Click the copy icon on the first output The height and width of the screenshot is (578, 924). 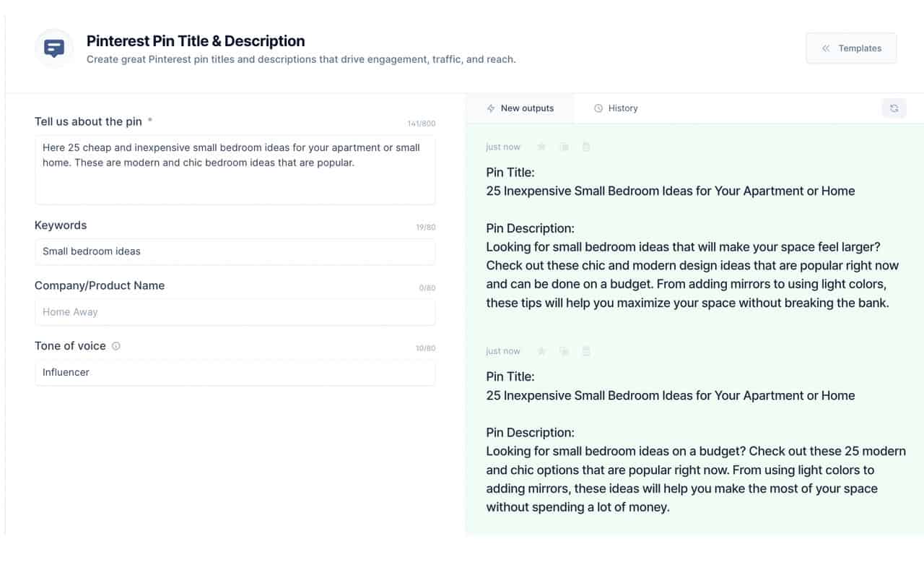(x=564, y=147)
